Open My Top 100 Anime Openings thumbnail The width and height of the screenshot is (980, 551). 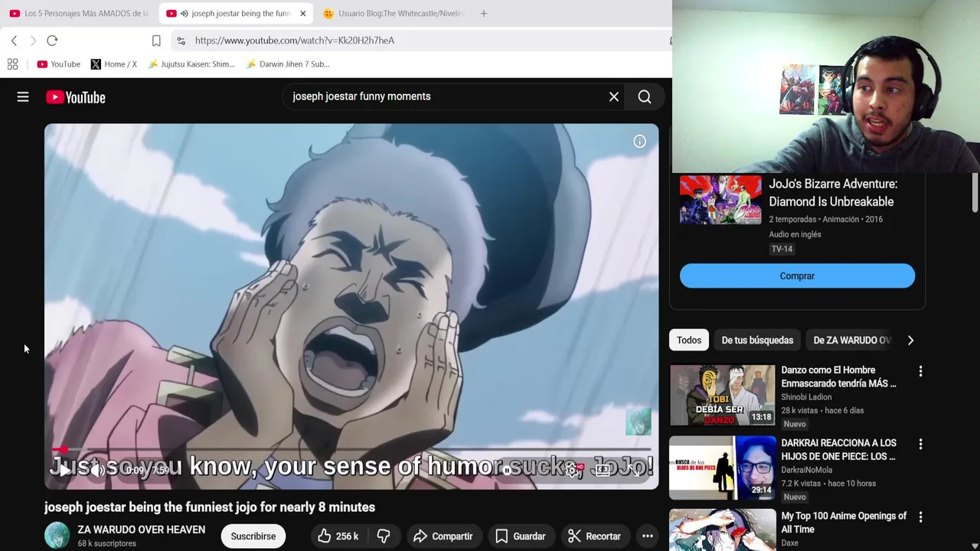point(723,530)
